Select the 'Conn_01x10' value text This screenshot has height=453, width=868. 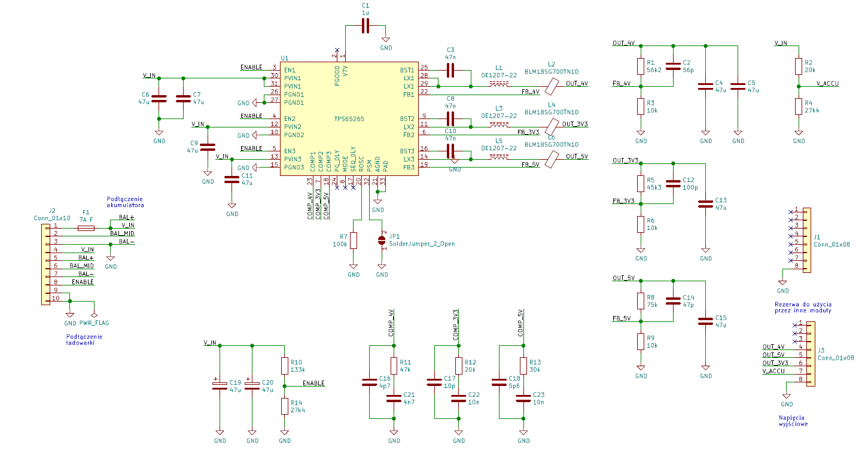(x=52, y=218)
